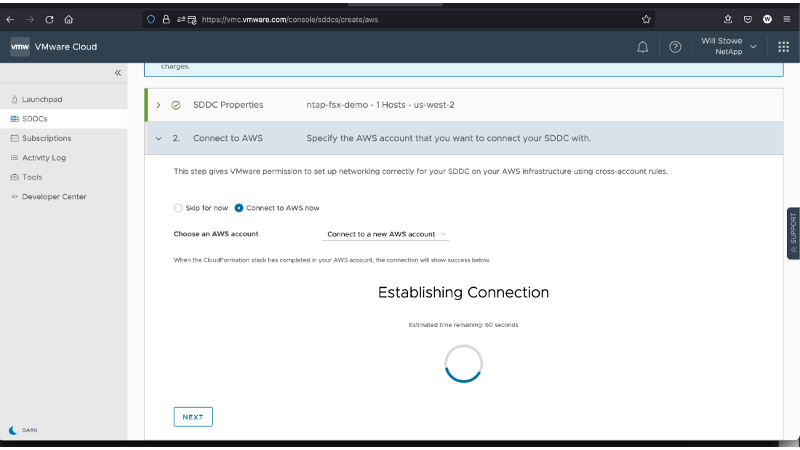This screenshot has width=800, height=450.
Task: Collapse the Connect to AWS step
Action: click(x=158, y=138)
